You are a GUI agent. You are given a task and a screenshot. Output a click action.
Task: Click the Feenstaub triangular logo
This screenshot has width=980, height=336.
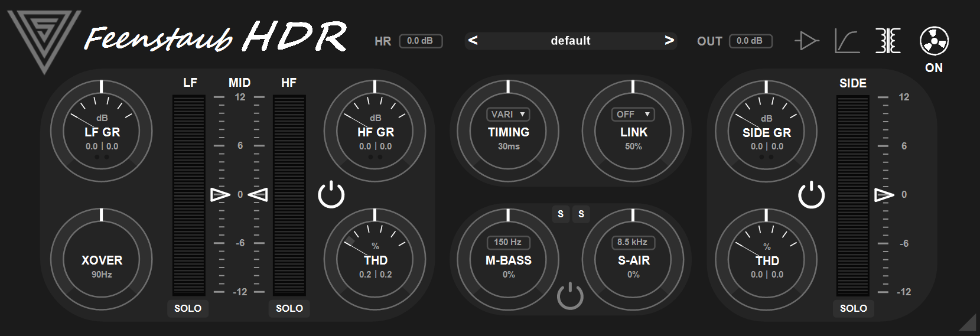tap(44, 39)
